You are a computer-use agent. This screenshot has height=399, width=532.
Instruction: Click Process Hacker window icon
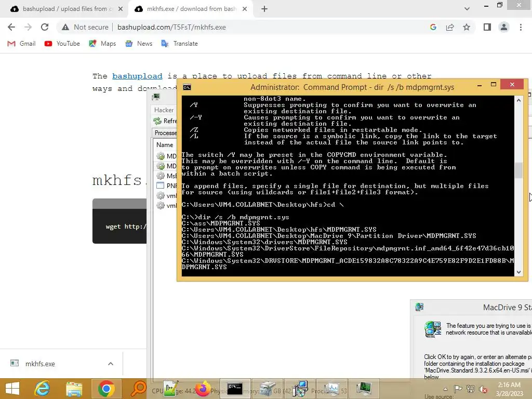[x=156, y=97]
